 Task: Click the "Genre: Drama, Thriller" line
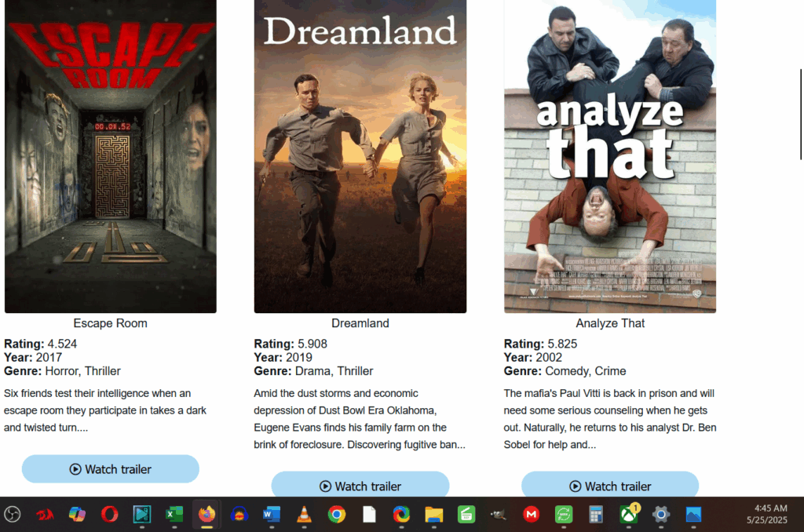pos(313,371)
